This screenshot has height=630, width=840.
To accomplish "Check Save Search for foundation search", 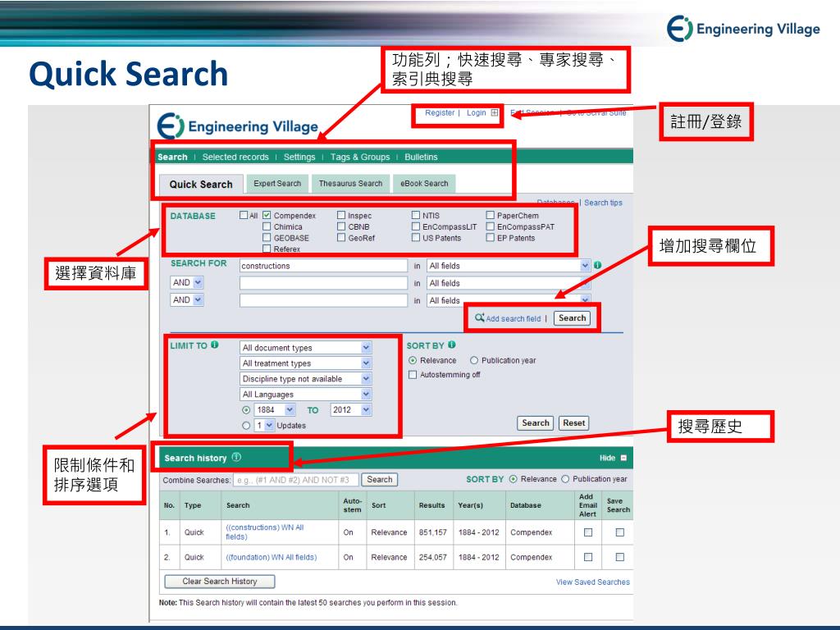I will point(620,557).
